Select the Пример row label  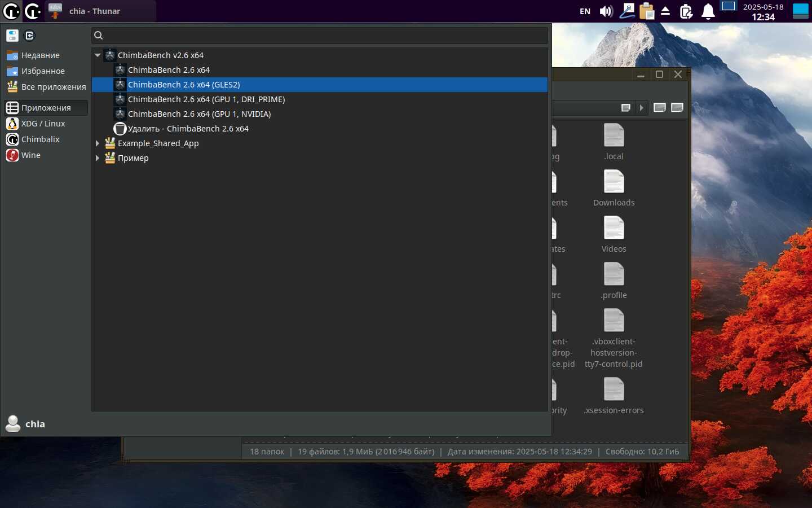pos(133,158)
